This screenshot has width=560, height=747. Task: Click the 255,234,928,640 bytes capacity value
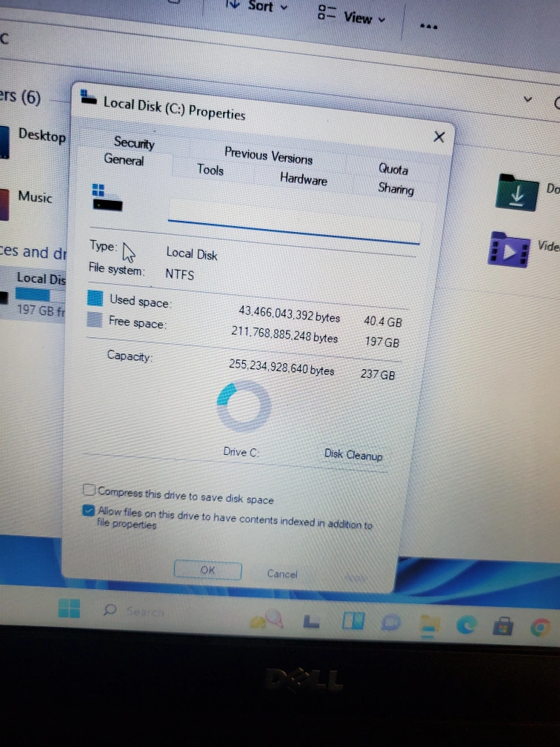point(281,367)
